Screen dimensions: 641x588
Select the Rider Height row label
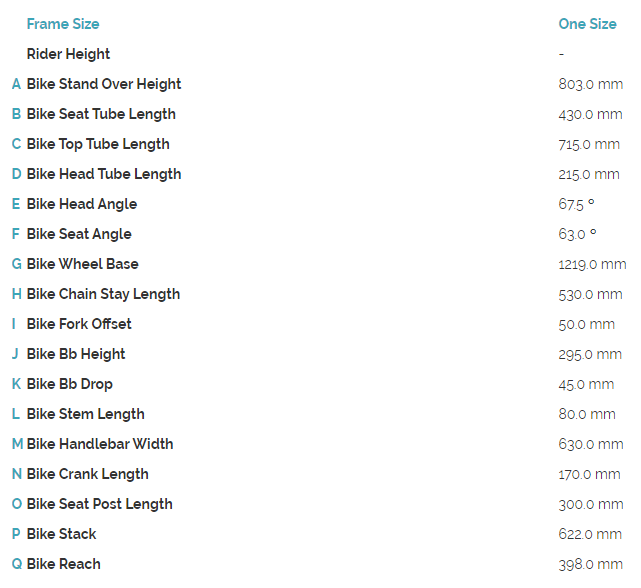pos(68,54)
